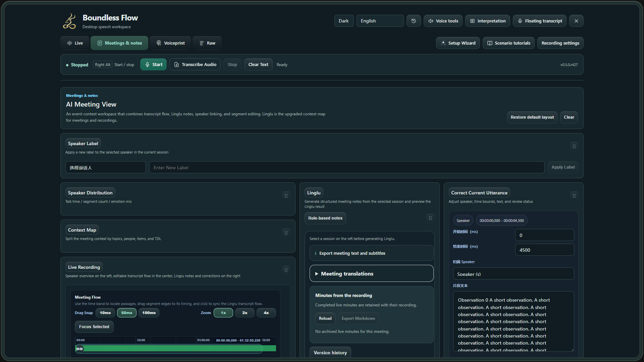Switch to the Voiceprint tab
Image resolution: width=644 pixels, height=362 pixels.
(170, 43)
